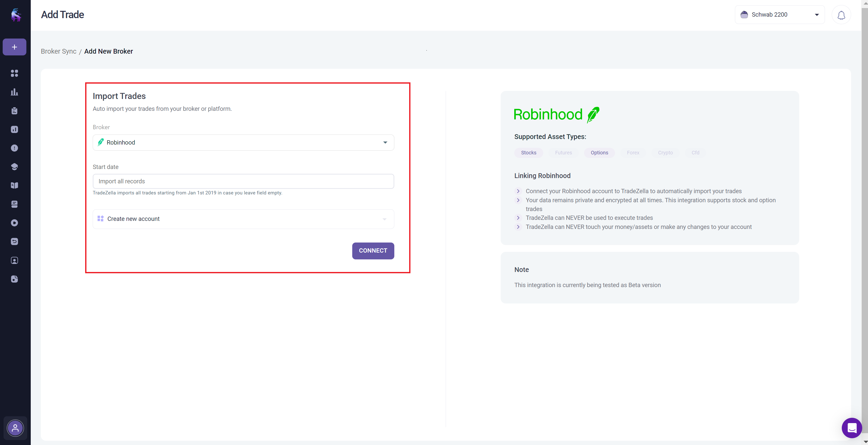Click the purple plus button in sidebar
This screenshot has width=868, height=445.
coord(15,47)
